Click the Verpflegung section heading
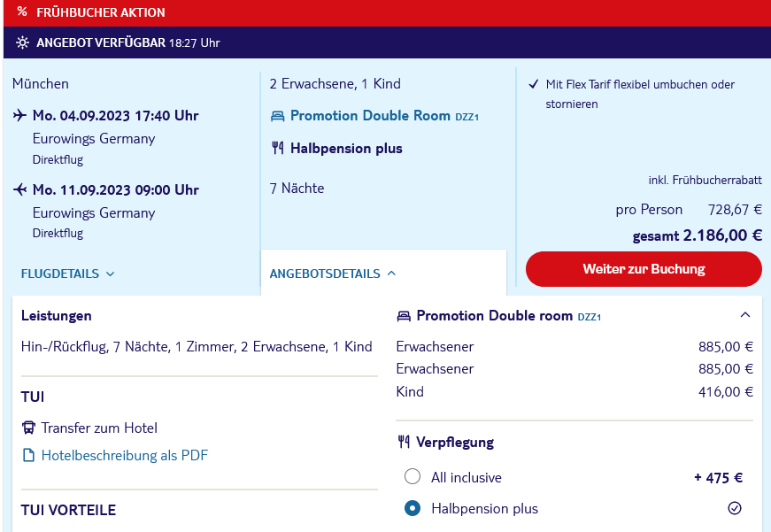Image resolution: width=771 pixels, height=532 pixels. coord(455,442)
